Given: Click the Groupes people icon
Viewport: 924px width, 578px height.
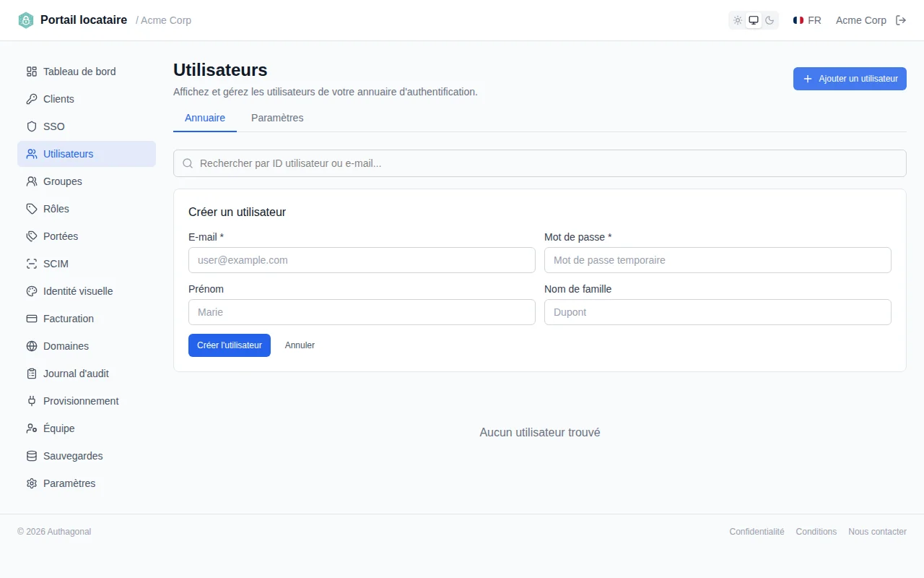Looking at the screenshot, I should click(32, 181).
